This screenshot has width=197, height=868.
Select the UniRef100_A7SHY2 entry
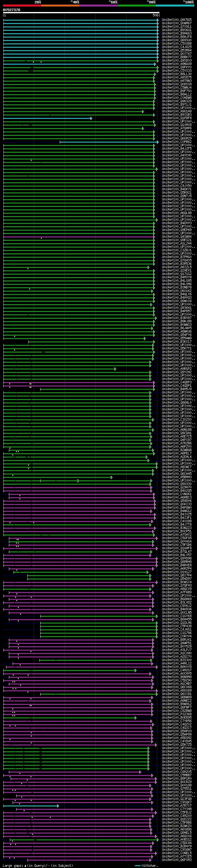tap(176, 535)
